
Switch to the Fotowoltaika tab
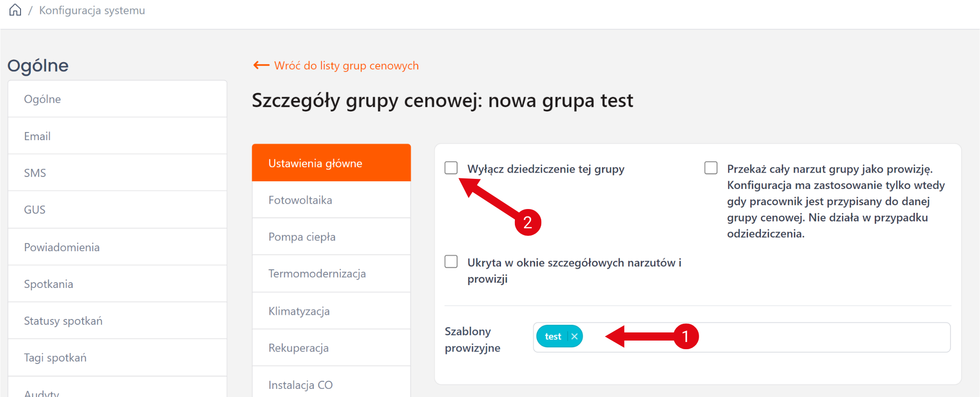(331, 200)
